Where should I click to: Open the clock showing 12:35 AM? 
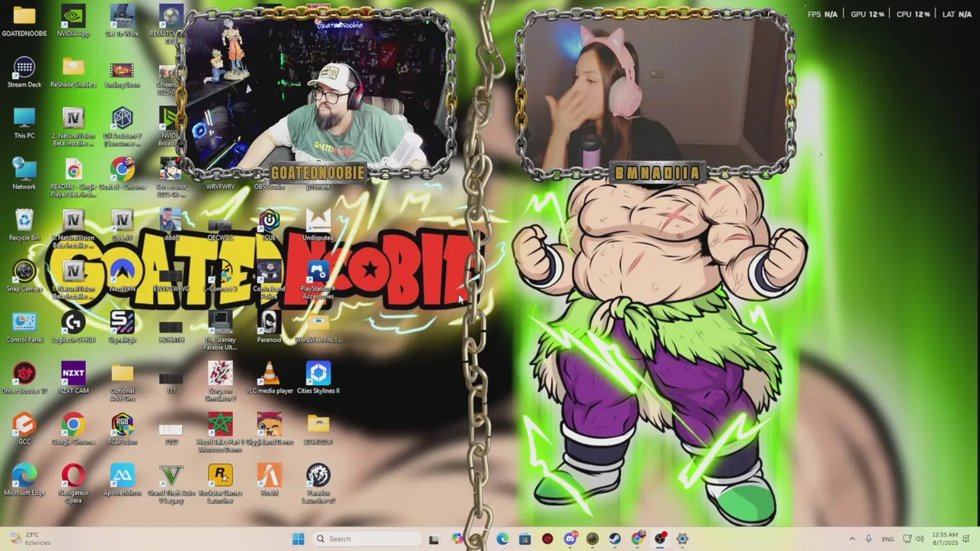click(945, 539)
